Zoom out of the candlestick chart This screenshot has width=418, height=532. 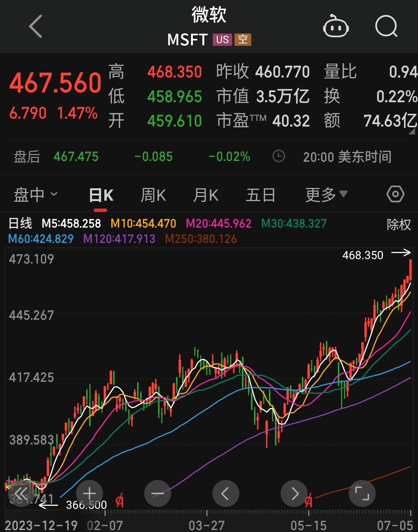click(x=157, y=493)
